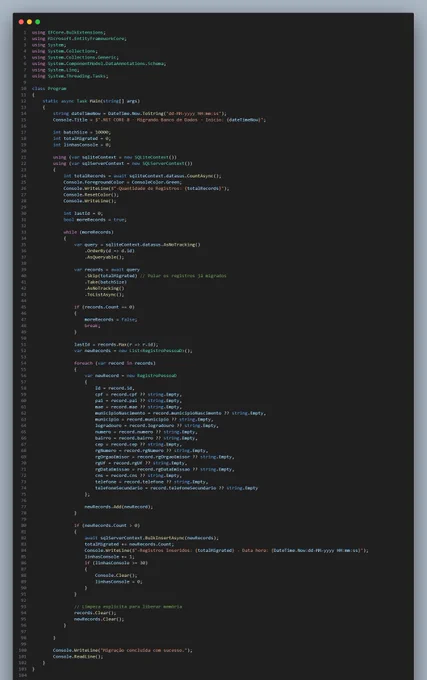This screenshot has width=427, height=680.
Task: Click 'Migração concluída com sucesso' WriteLine
Action: (123, 651)
